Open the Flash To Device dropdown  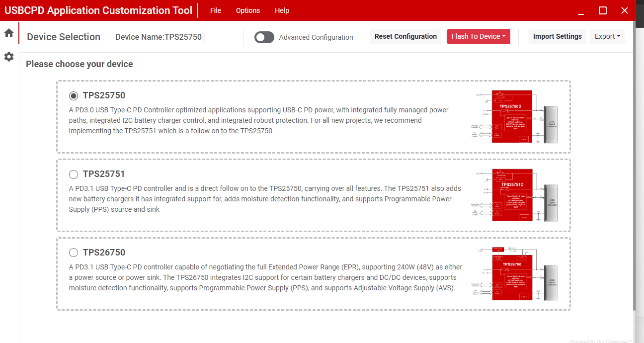coord(479,36)
